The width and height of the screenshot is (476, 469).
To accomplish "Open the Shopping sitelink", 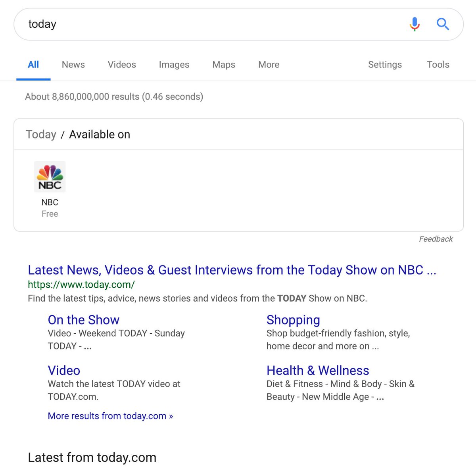I will point(293,320).
